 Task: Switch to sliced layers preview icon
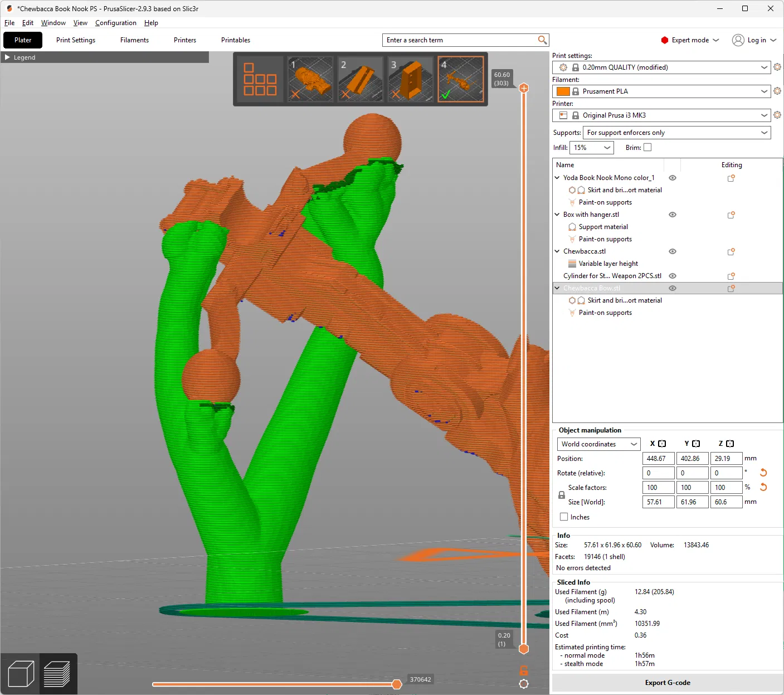pyautogui.click(x=57, y=674)
